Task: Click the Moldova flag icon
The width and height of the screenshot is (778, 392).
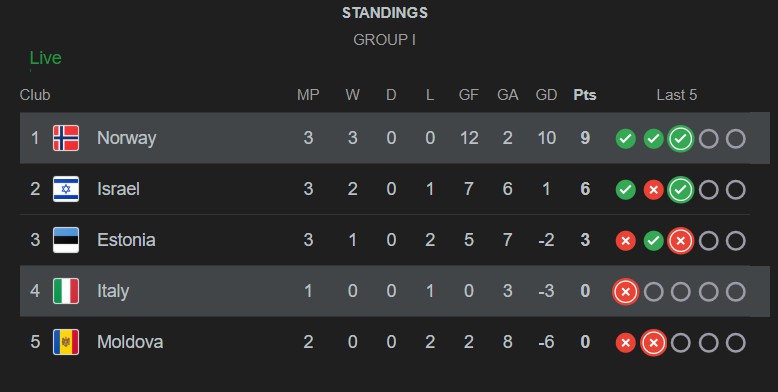Action: (x=66, y=342)
